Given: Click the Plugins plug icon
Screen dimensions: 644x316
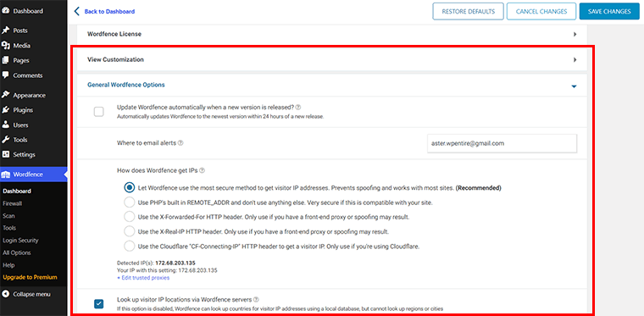Looking at the screenshot, I should 6,110.
